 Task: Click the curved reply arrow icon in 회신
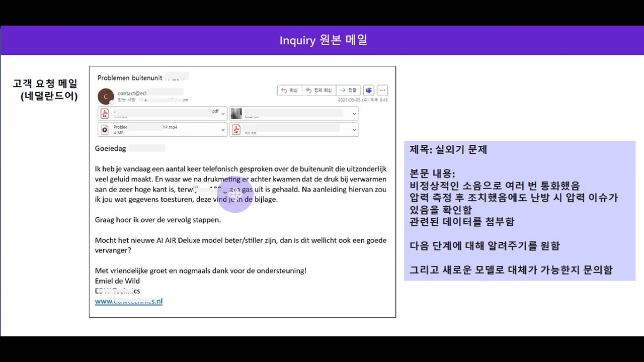284,90
